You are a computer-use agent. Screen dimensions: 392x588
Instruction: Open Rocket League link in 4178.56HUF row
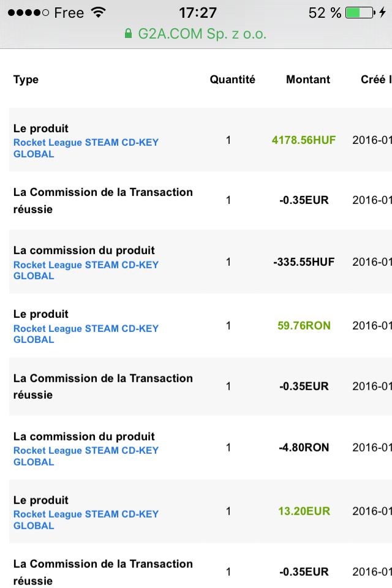coord(86,148)
